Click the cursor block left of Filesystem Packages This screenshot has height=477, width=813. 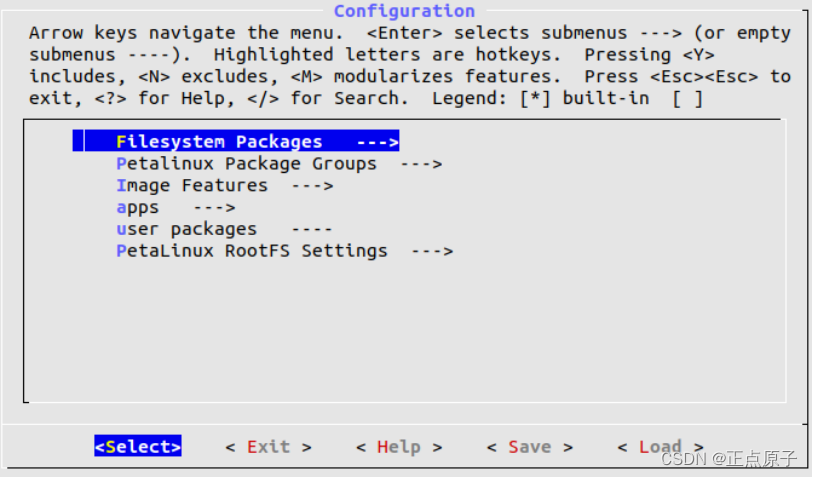click(78, 141)
